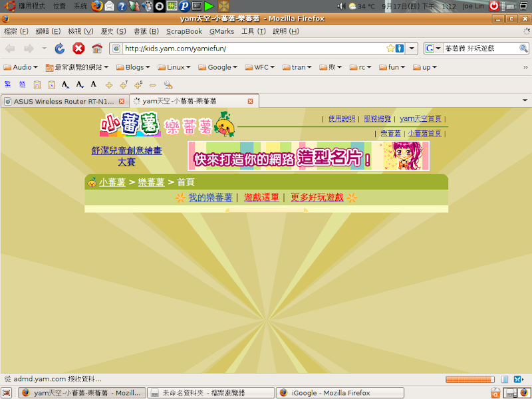This screenshot has width=532, height=399.
Task: Click the volume speaker icon
Action: click(x=341, y=6)
